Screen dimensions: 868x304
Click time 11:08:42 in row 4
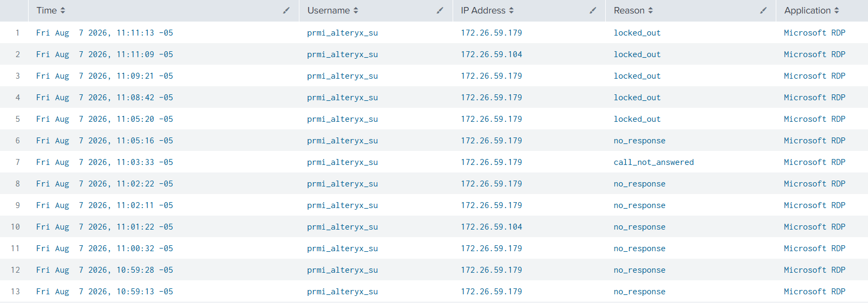(x=105, y=98)
